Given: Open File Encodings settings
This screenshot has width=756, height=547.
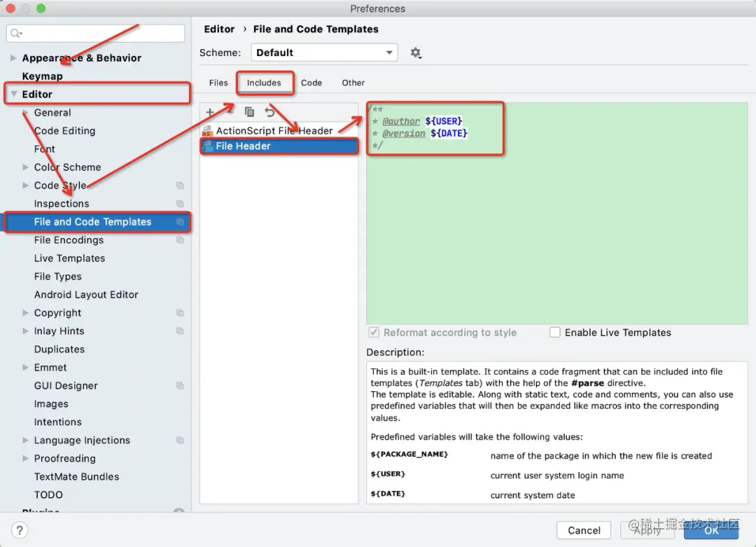Looking at the screenshot, I should tap(69, 240).
